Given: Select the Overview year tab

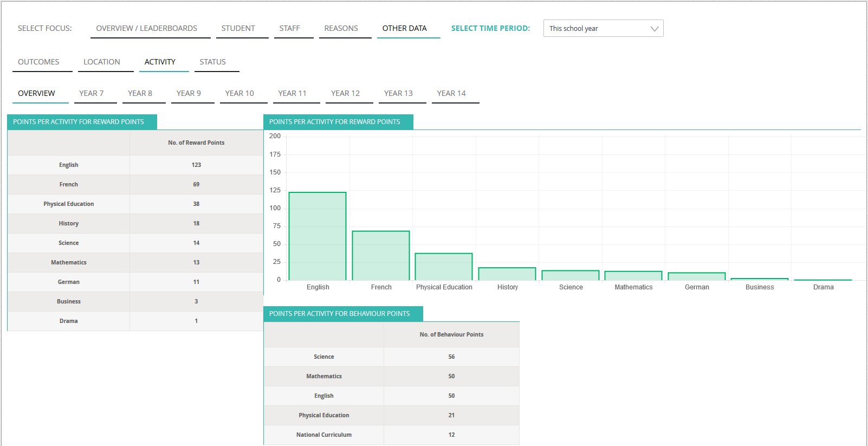Looking at the screenshot, I should pyautogui.click(x=41, y=94).
